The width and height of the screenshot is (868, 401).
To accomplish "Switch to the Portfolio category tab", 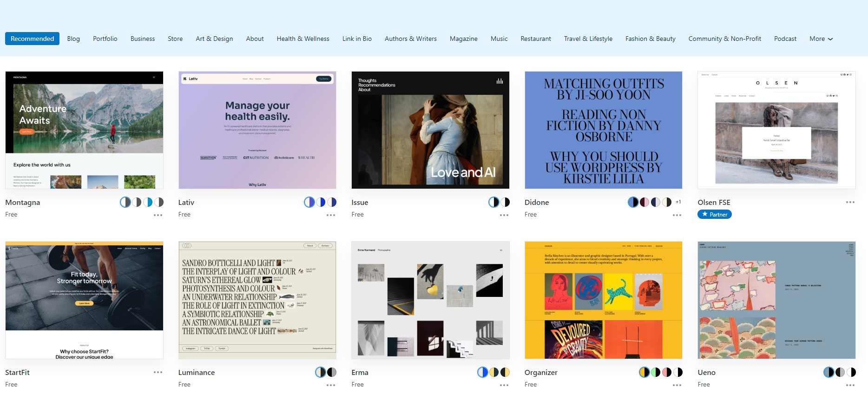I will click(x=105, y=39).
